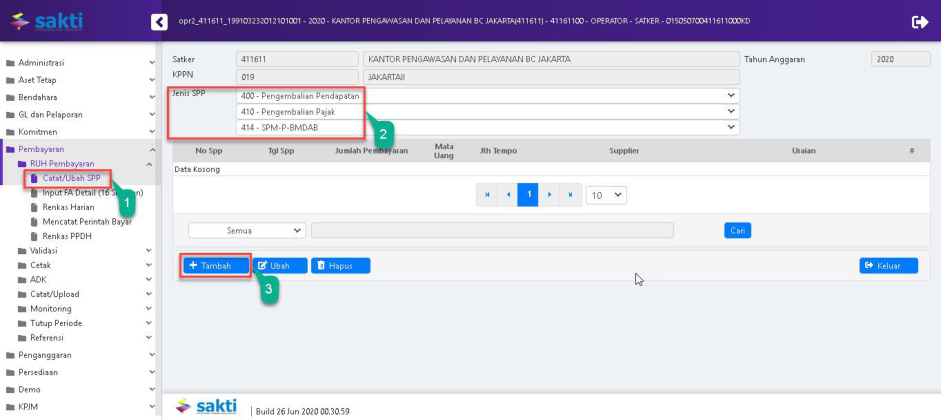Click the Cari search button
Image resolution: width=941 pixels, height=420 pixels.
click(x=737, y=230)
